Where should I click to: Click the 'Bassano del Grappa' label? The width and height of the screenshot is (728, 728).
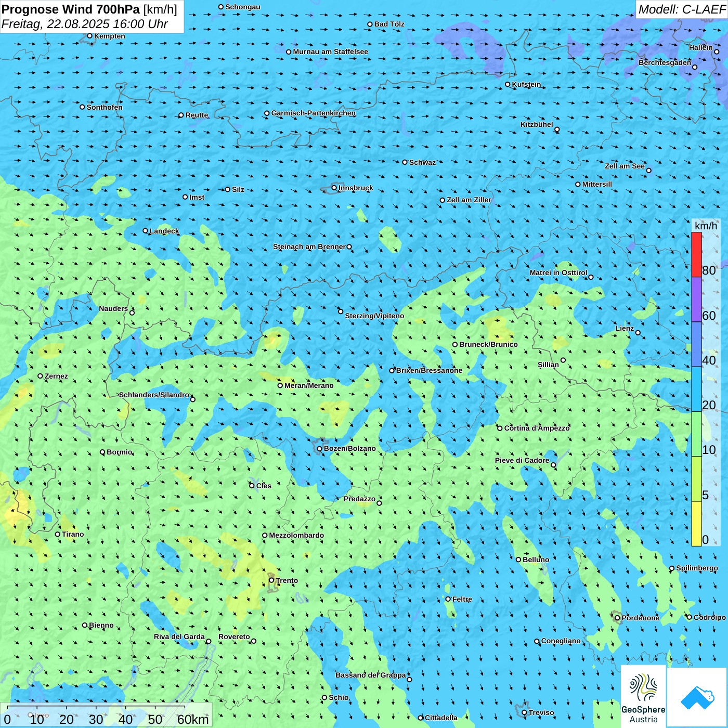point(371,675)
